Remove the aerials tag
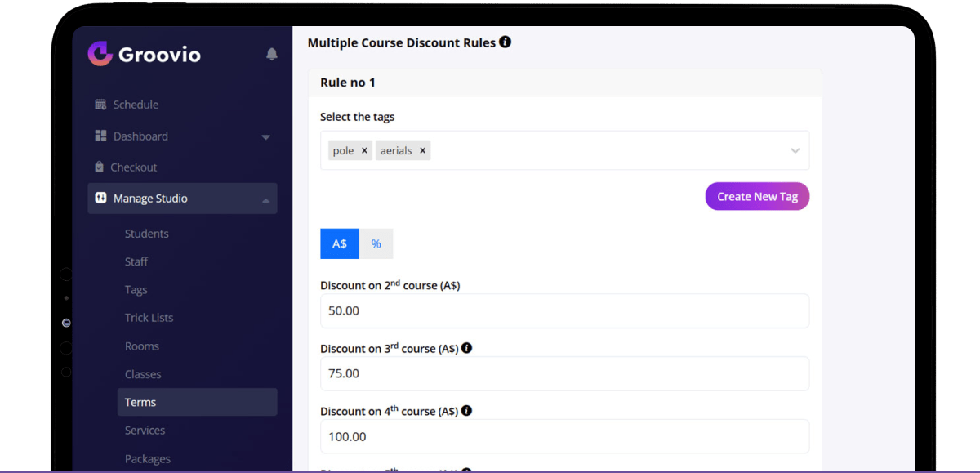 point(422,150)
